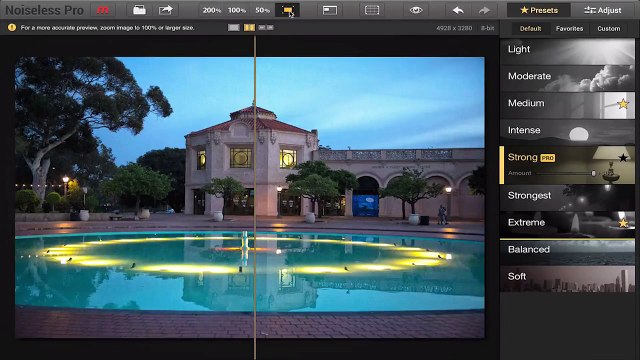This screenshot has height=360, width=640.
Task: Open the Favorites presets tab
Action: pyautogui.click(x=569, y=29)
